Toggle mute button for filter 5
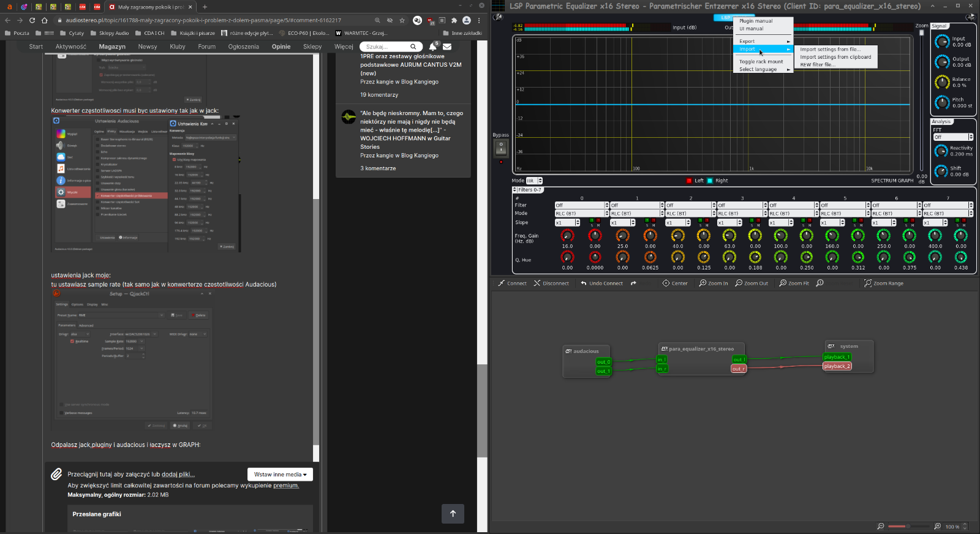This screenshot has height=534, width=980. (862, 221)
